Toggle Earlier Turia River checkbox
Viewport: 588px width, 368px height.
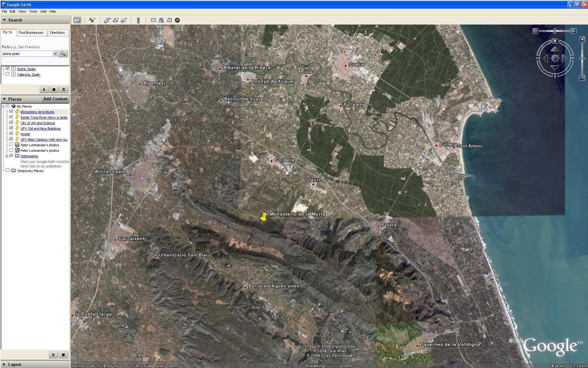11,117
